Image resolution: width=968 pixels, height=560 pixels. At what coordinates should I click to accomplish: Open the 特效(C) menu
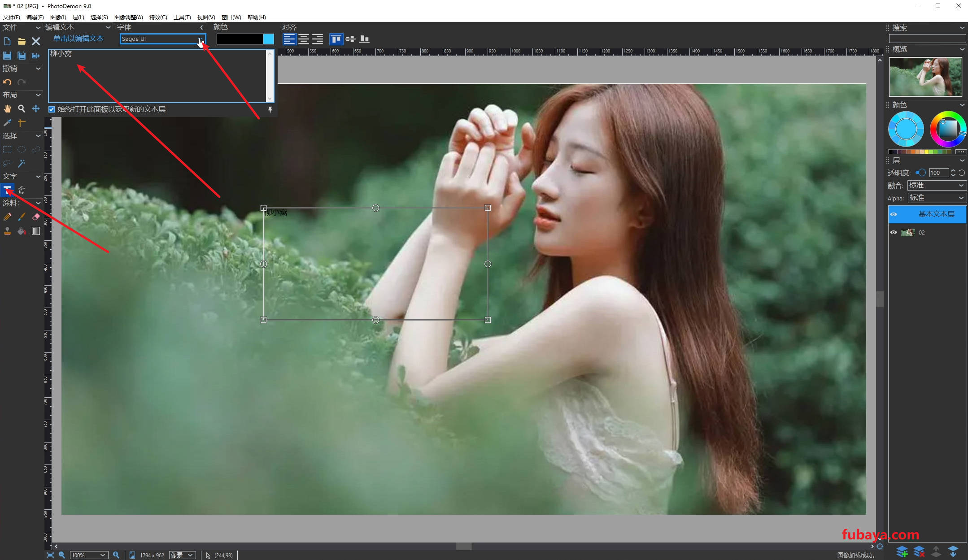pyautogui.click(x=158, y=17)
